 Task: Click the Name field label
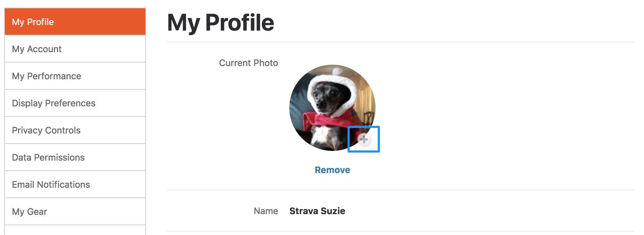266,211
